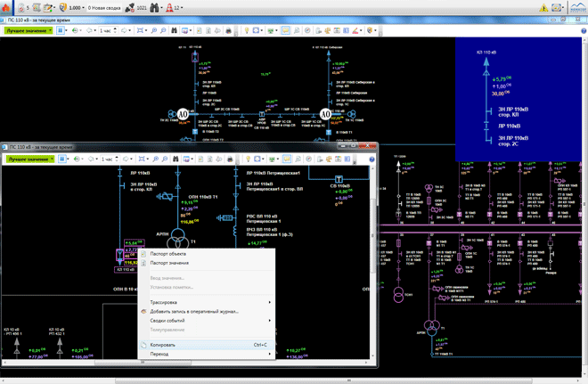588x384 pixels.
Task: Click the shield icon next to 1.000
Action: coord(63,7)
